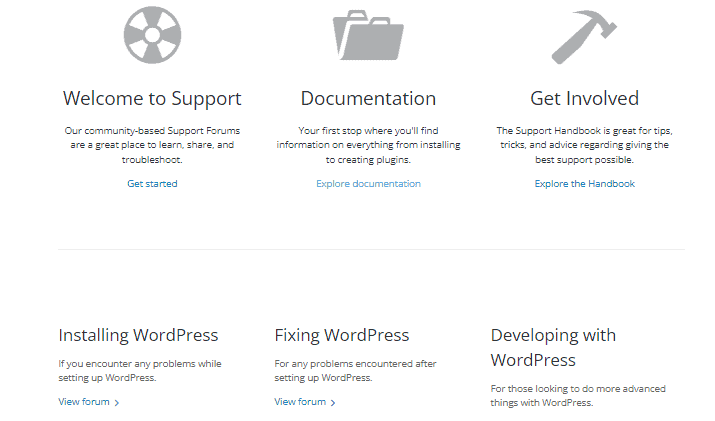Click the Fixing WordPress heading

click(x=342, y=335)
